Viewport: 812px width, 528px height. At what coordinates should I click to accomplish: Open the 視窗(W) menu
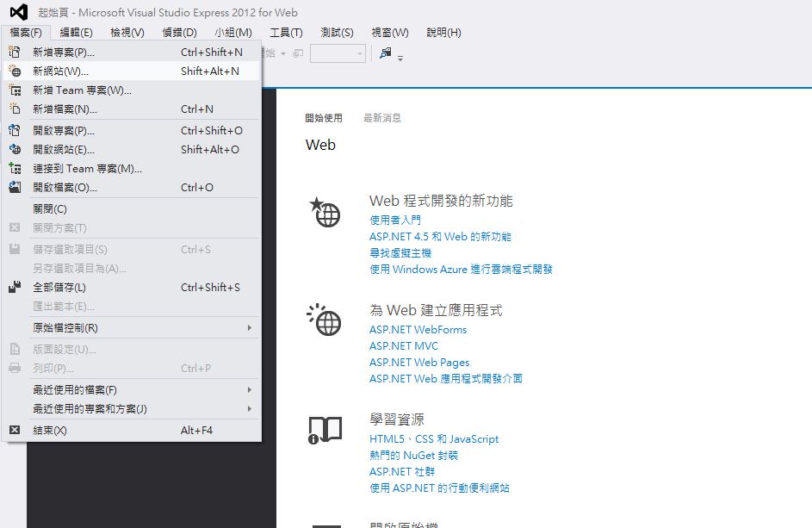click(x=390, y=32)
